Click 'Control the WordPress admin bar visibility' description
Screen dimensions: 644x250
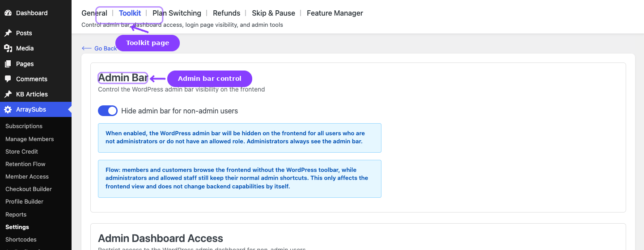182,89
